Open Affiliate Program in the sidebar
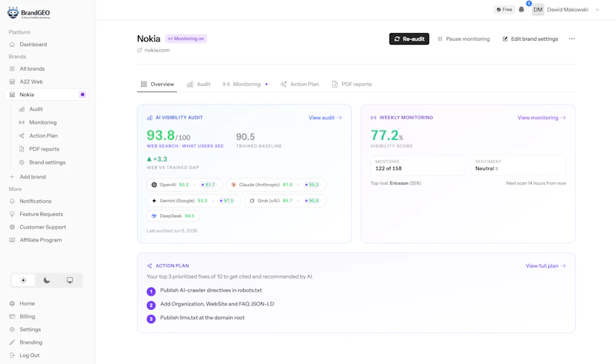616x364 pixels. coord(41,240)
